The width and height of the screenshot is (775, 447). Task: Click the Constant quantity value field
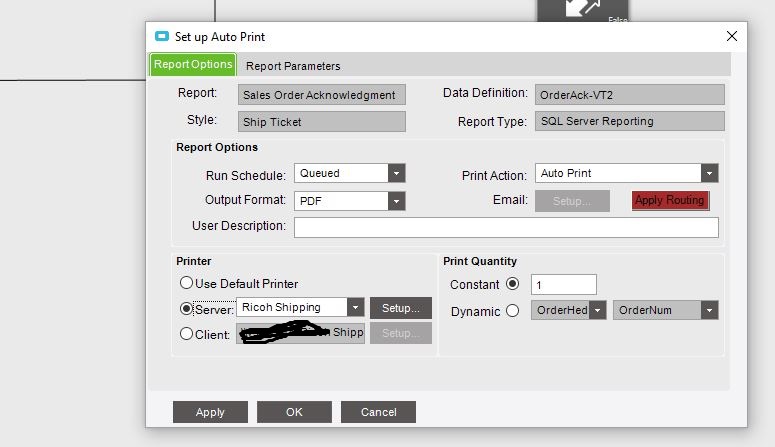(x=563, y=285)
